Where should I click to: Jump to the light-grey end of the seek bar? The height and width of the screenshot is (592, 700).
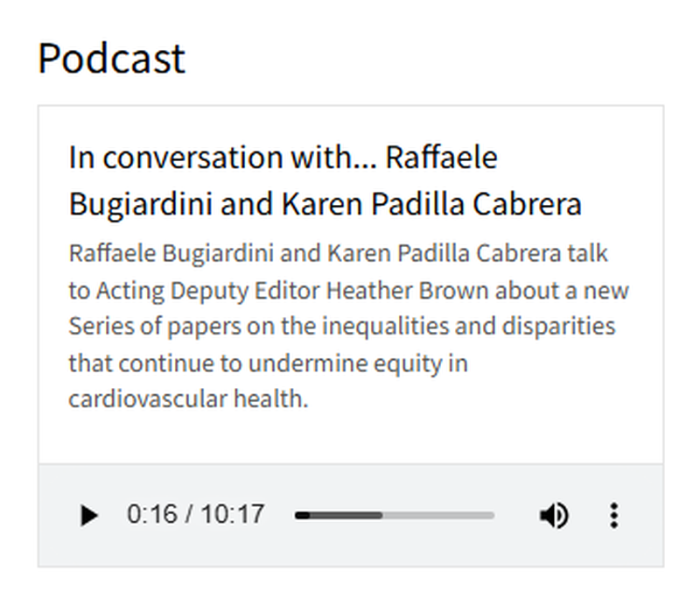[490, 516]
